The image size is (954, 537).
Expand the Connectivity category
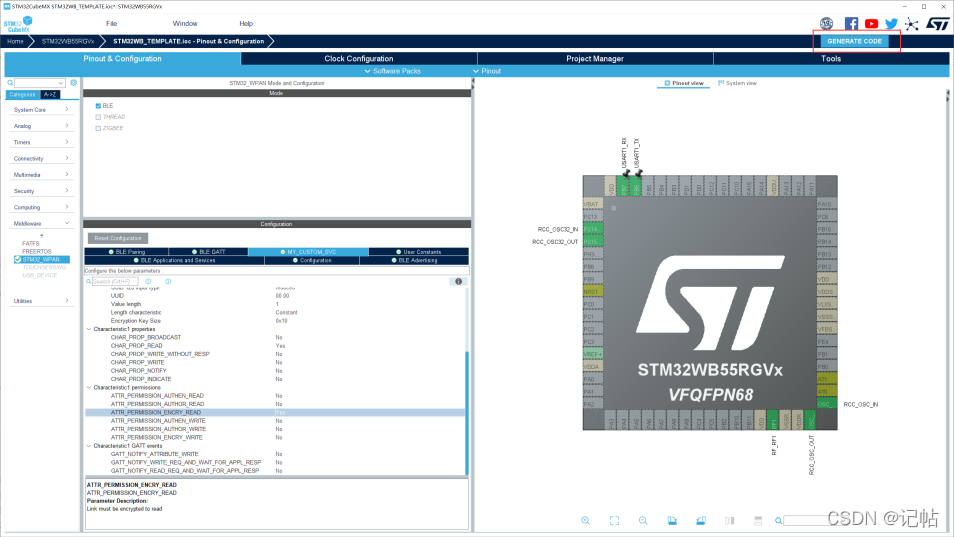tap(40, 158)
